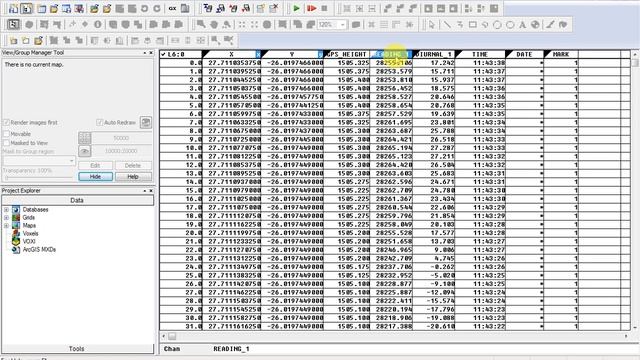Select cell 28253.579 in READING_1
Image resolution: width=640 pixels, height=360 pixels.
pyautogui.click(x=391, y=71)
